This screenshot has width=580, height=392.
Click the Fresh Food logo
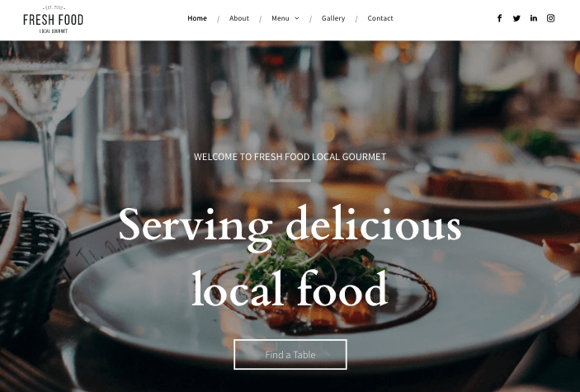pos(54,20)
